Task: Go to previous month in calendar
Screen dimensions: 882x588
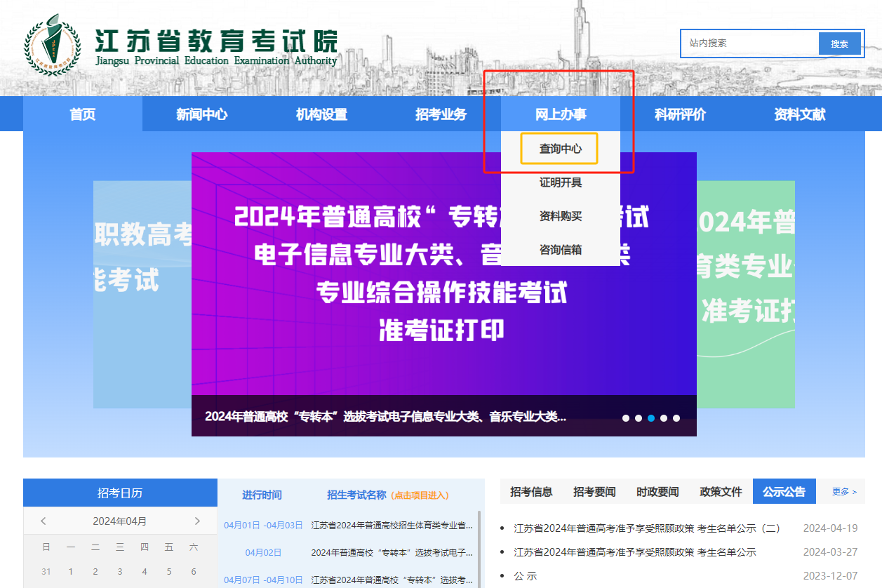Action: 44,521
